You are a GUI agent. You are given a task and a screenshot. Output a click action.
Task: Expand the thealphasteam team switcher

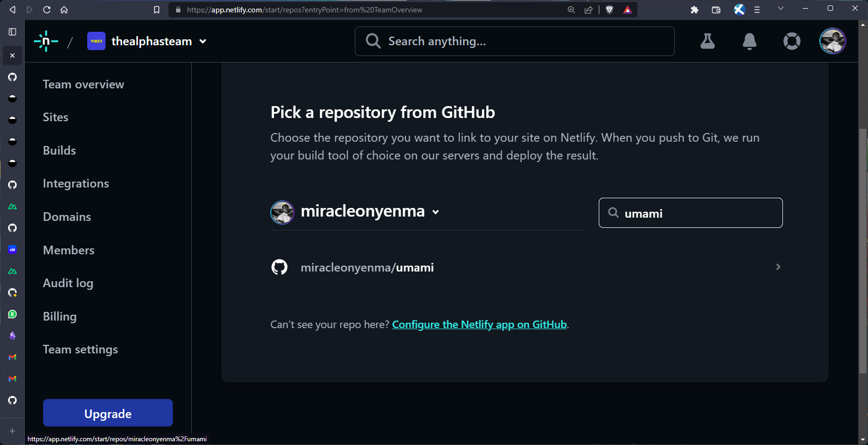tap(202, 41)
